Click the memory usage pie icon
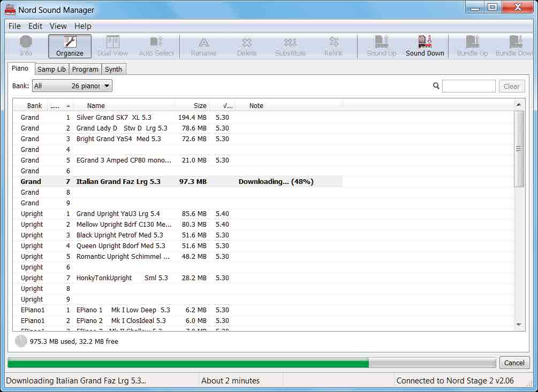The width and height of the screenshot is (538, 392). (x=21, y=341)
